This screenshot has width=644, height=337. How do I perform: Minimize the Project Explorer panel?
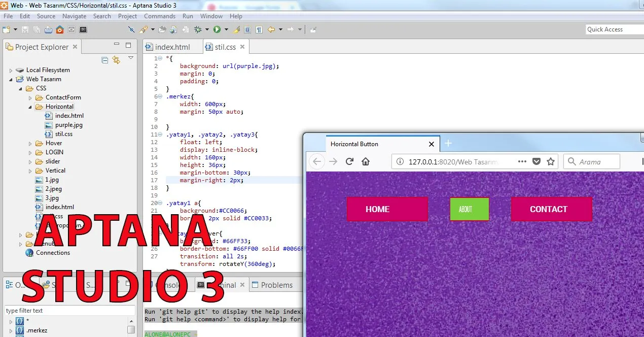[x=117, y=45]
